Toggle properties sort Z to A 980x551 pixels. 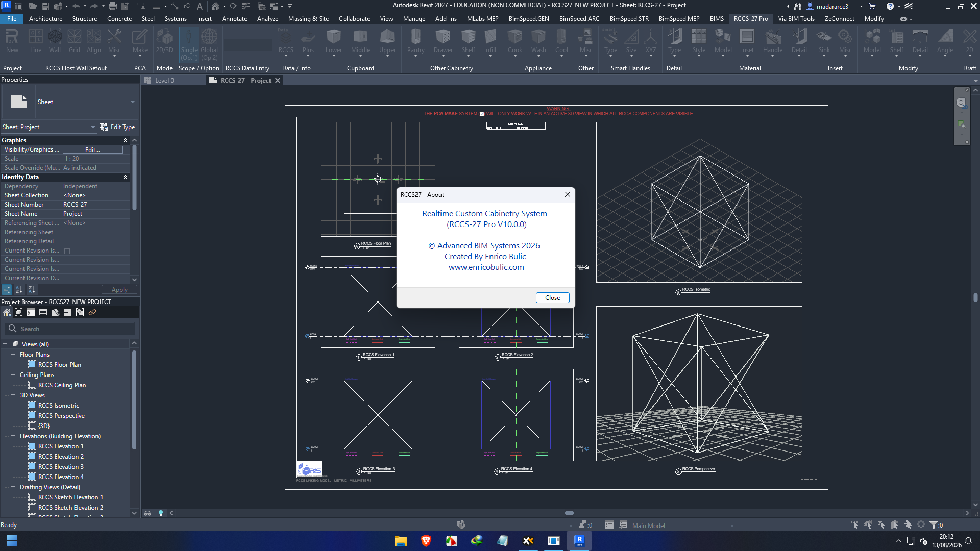click(32, 290)
